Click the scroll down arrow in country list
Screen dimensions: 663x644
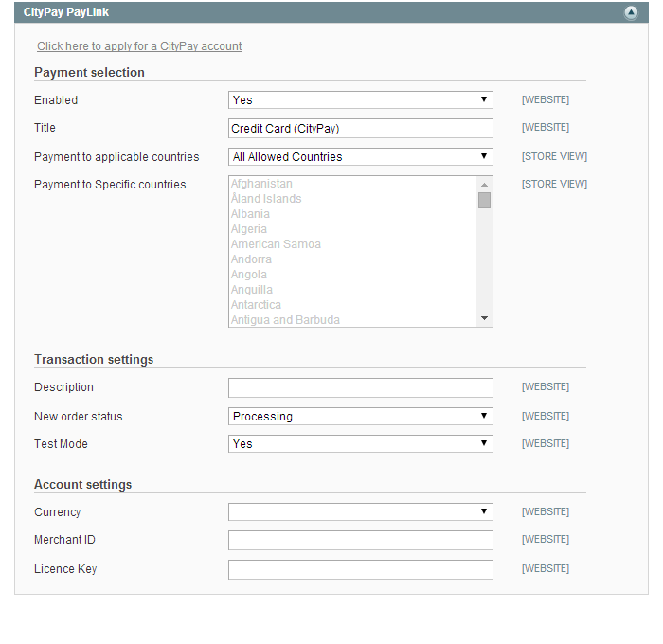[485, 318]
